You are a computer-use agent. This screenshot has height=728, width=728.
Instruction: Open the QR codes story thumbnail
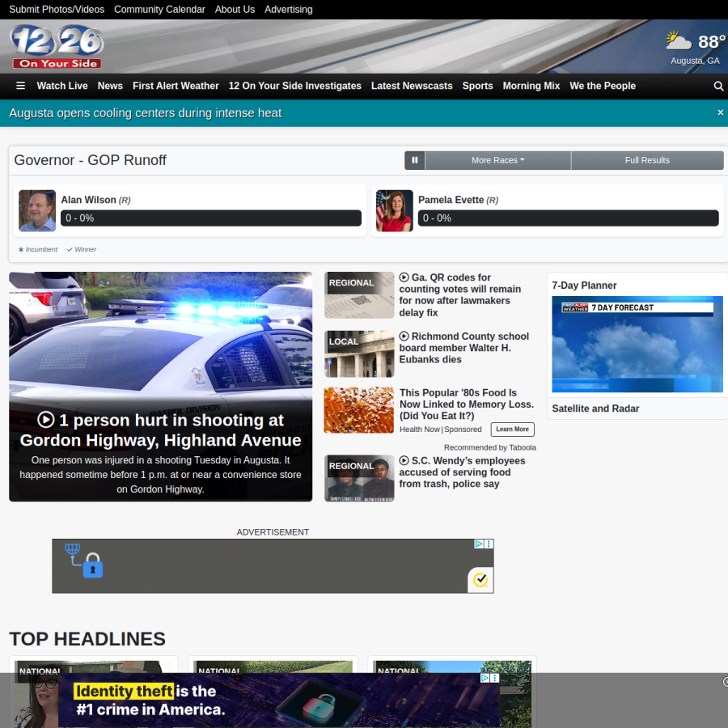pyautogui.click(x=359, y=294)
